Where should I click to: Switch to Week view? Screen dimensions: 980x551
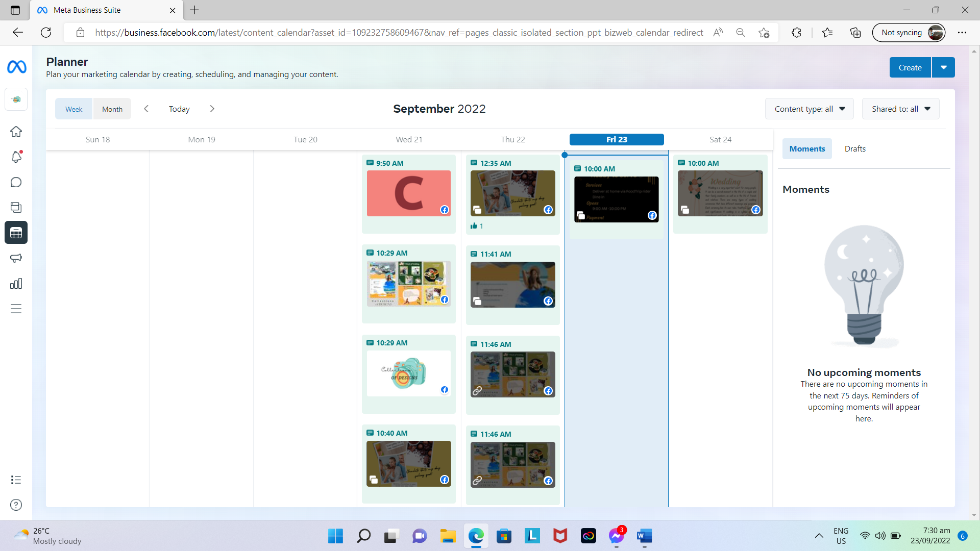tap(73, 109)
